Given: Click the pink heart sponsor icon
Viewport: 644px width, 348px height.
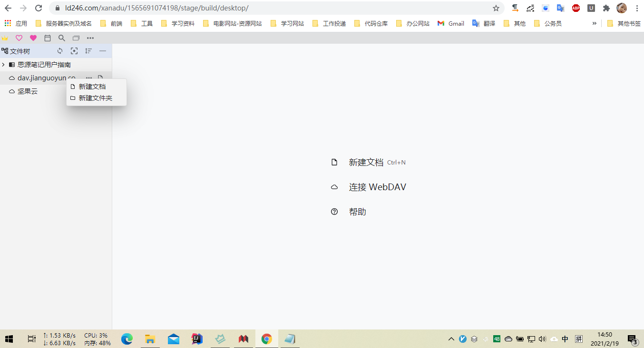Looking at the screenshot, I should (x=33, y=38).
